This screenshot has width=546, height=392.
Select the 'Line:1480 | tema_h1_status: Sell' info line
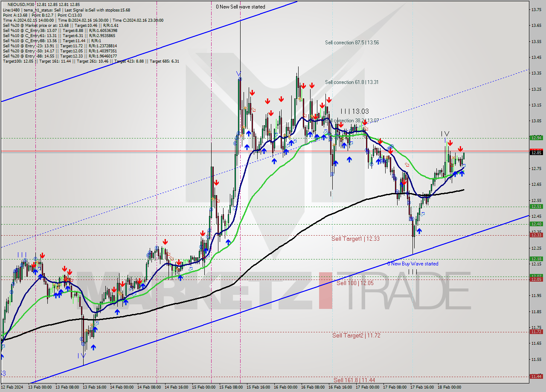(67, 10)
